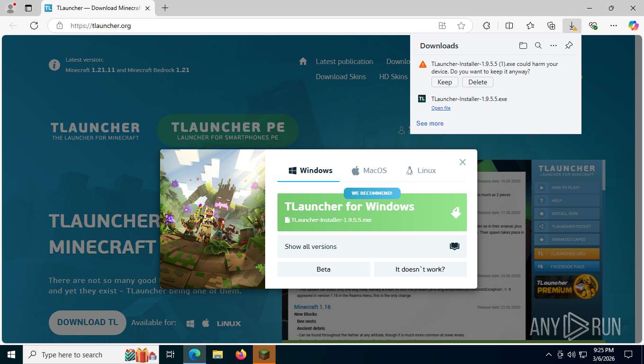The height and width of the screenshot is (364, 644).
Task: Go to site home icon
Action: (303, 61)
